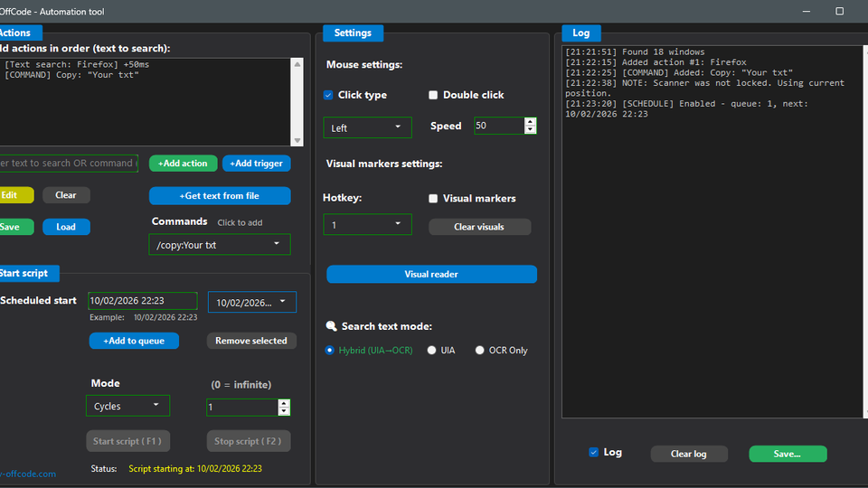
Task: Enable the Visual markers checkbox
Action: pyautogui.click(x=433, y=199)
